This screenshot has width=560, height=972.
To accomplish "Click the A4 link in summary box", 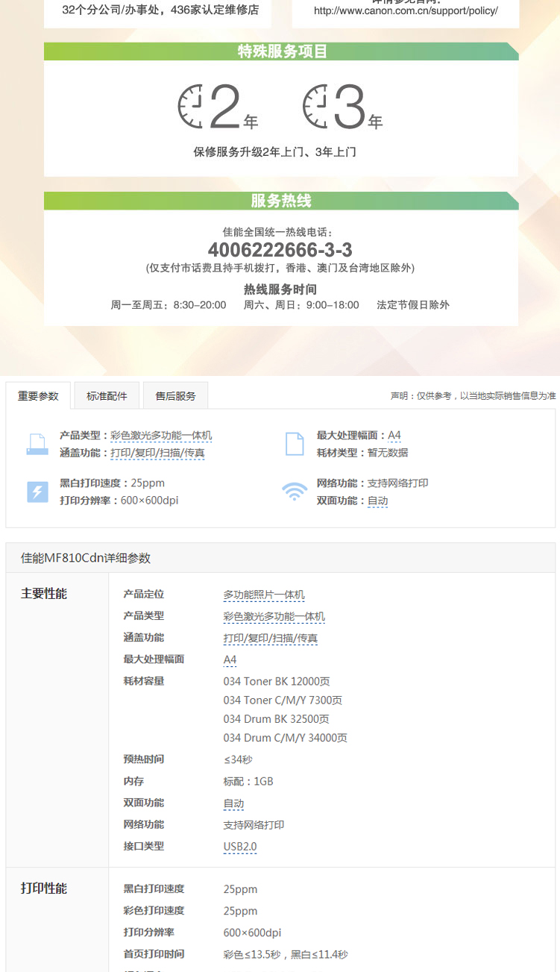I will coord(394,436).
